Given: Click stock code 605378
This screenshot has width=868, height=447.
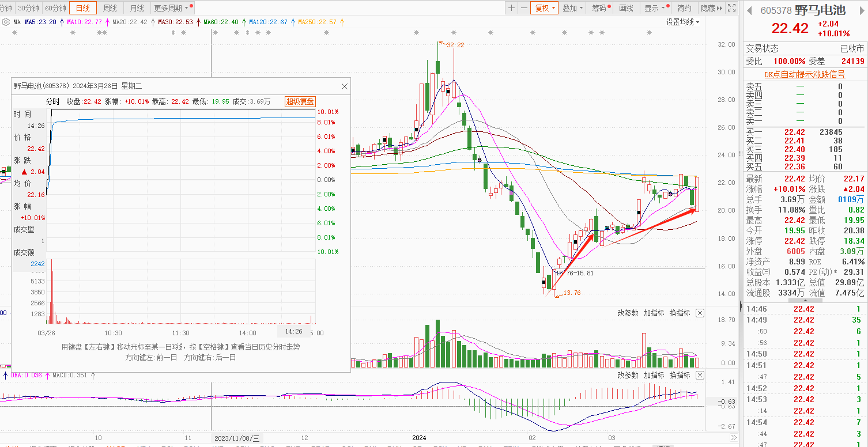Looking at the screenshot, I should 776,10.
